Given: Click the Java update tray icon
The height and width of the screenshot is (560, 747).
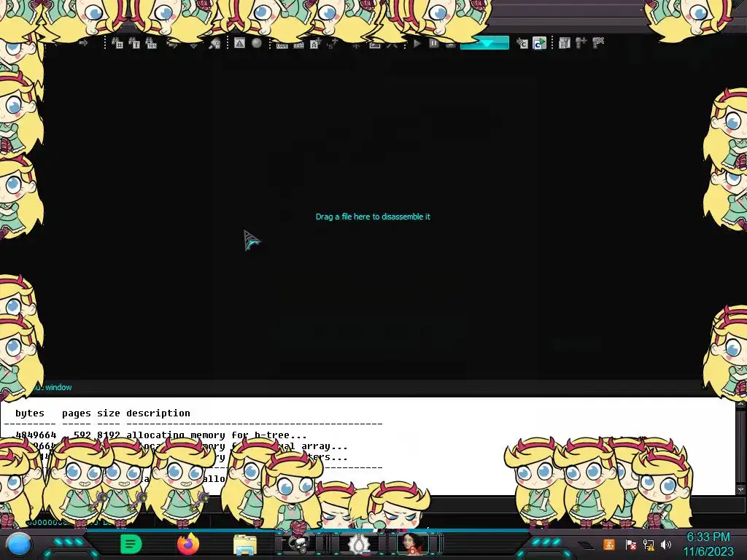Looking at the screenshot, I should (609, 544).
